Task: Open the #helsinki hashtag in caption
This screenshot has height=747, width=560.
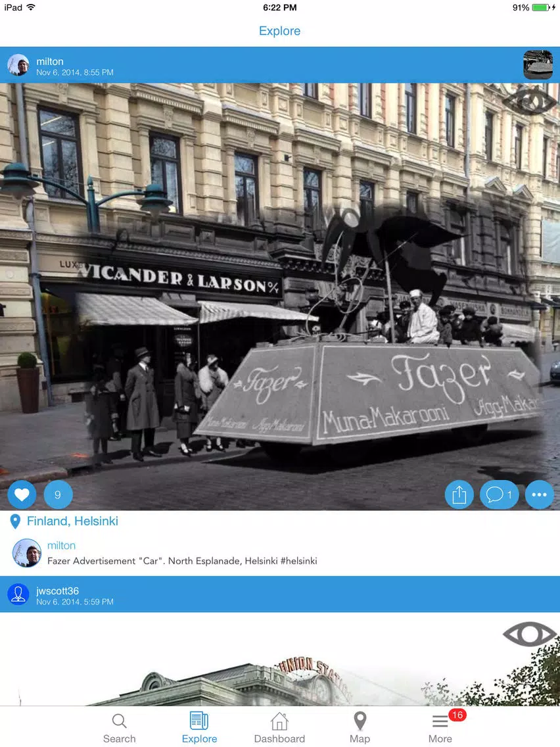Action: (x=299, y=561)
